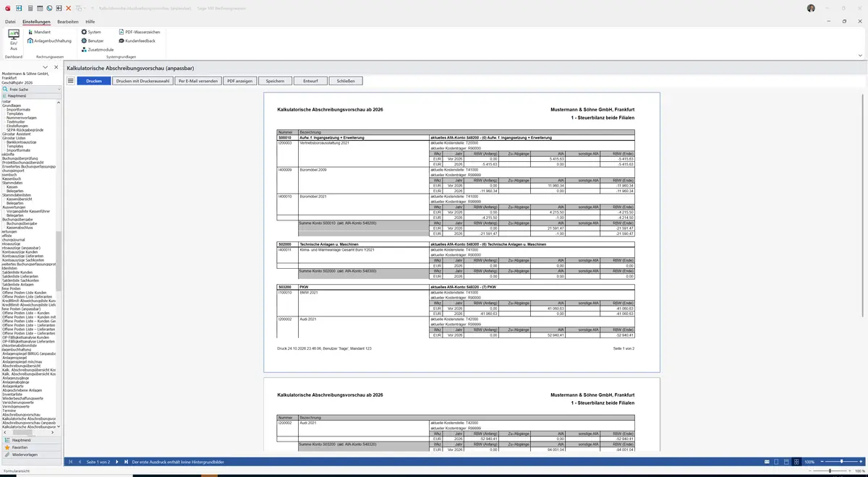Click the calculator icon in the quick access bar
The width and height of the screenshot is (868, 477).
(x=29, y=8)
